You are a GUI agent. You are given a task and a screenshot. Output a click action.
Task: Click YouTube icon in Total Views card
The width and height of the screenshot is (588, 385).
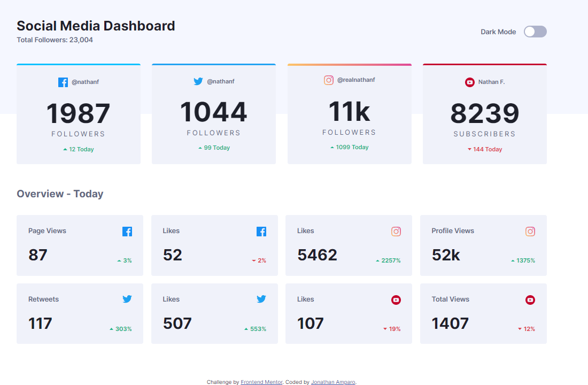(530, 300)
